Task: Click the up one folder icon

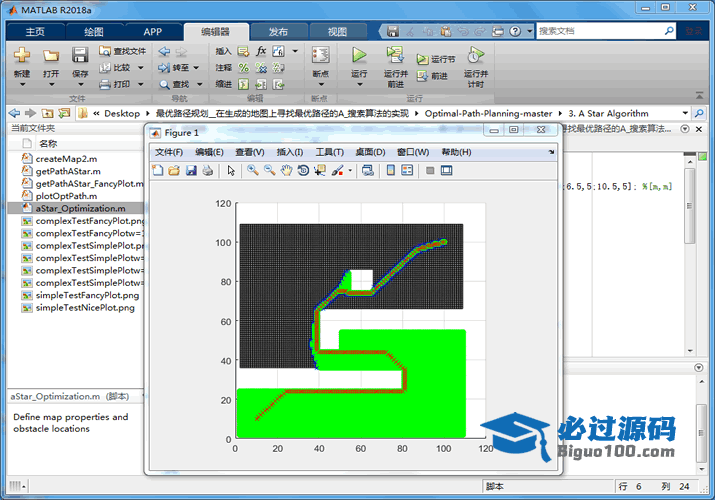Action: click(x=47, y=113)
